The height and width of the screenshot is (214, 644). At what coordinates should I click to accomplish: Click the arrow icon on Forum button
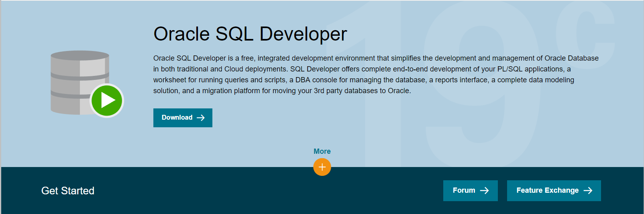[485, 191]
